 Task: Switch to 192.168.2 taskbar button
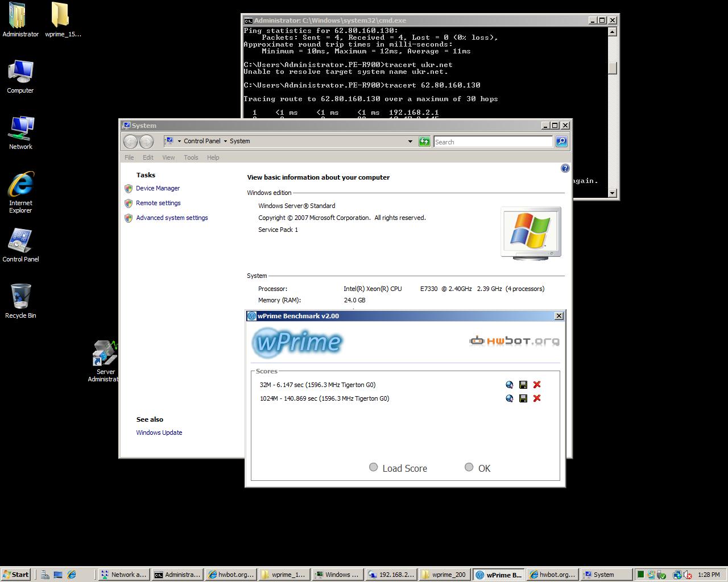coord(391,575)
